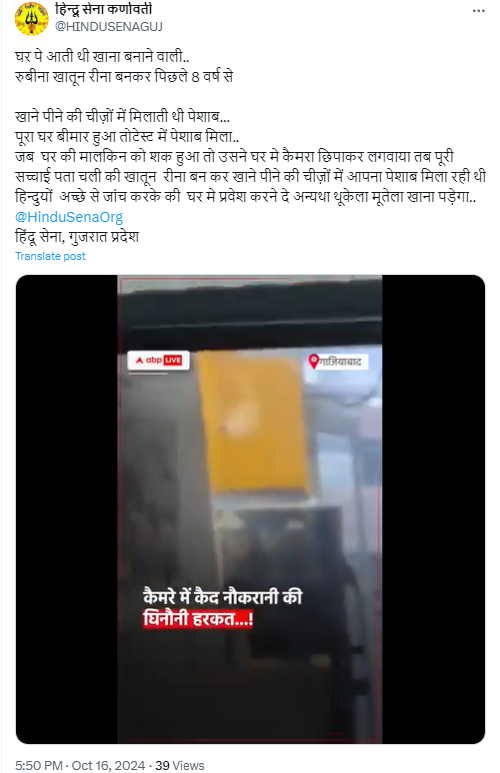This screenshot has height=773, width=500.
Task: Click the red-highlighted घिनौनी हरकत caption
Action: pos(198,618)
